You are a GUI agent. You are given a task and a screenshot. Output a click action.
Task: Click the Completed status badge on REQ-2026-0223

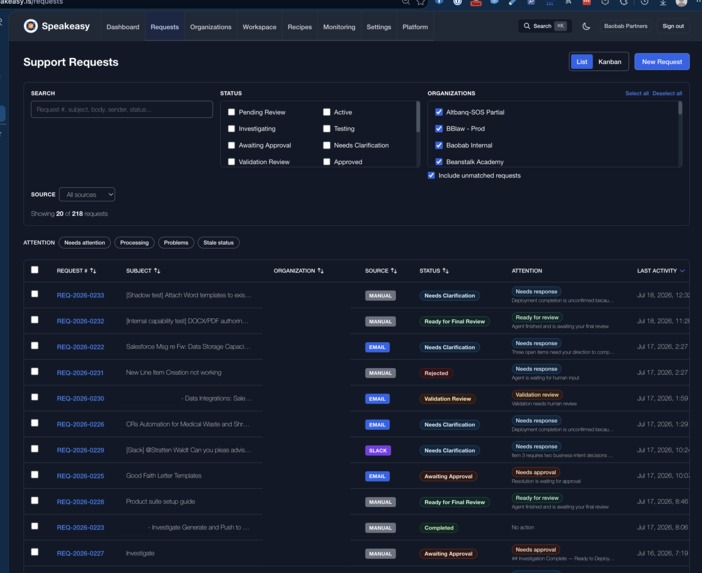pyautogui.click(x=439, y=528)
